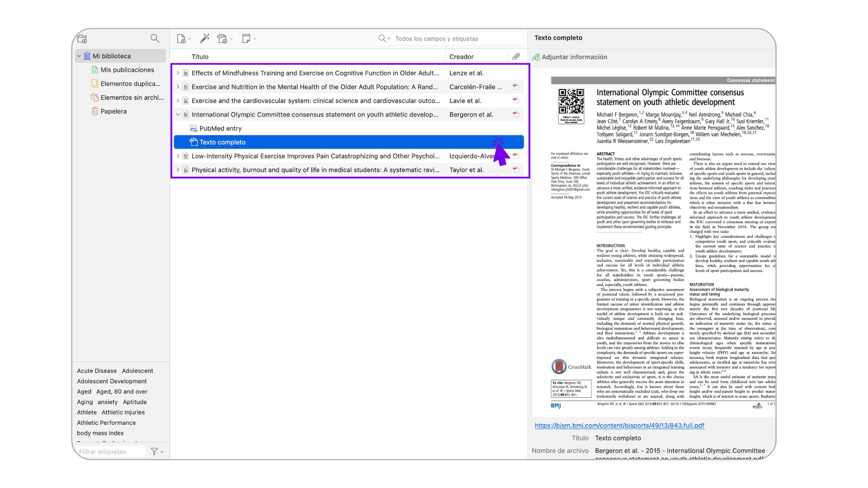Open the Papelera trash folder
This screenshot has height=488, width=868.
tap(113, 112)
